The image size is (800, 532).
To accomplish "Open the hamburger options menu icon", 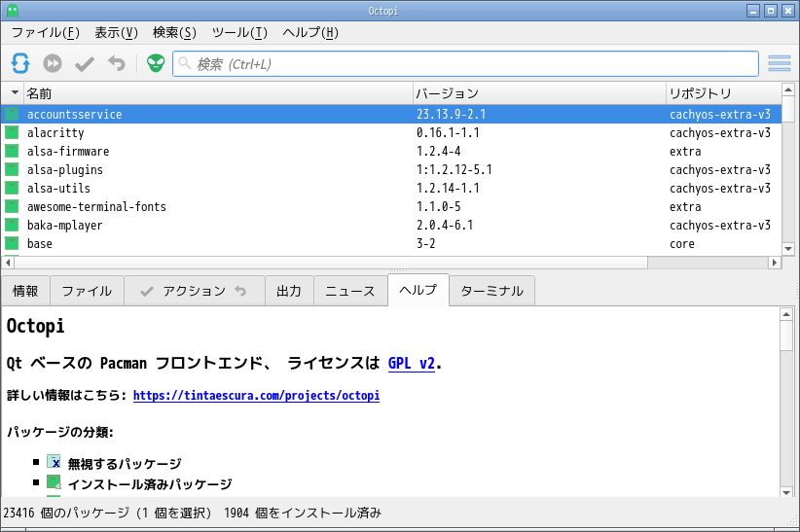I will 780,64.
